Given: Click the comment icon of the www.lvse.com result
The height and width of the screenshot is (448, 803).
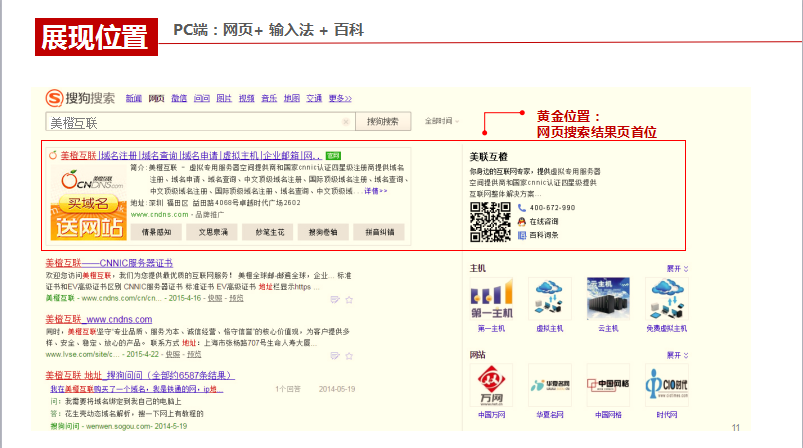Looking at the screenshot, I should (335, 356).
